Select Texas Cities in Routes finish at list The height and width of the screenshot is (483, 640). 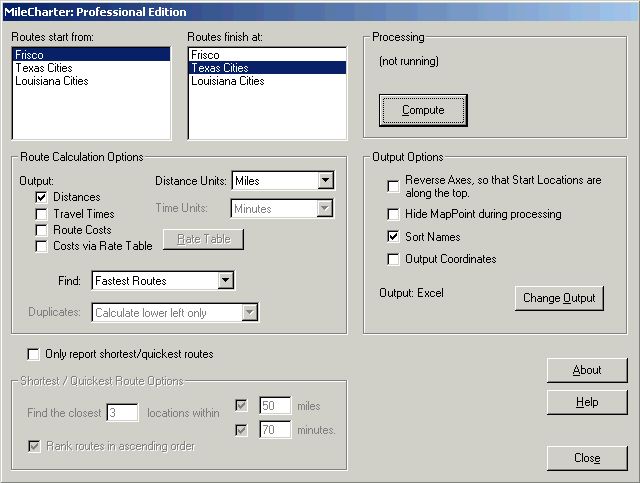point(268,68)
